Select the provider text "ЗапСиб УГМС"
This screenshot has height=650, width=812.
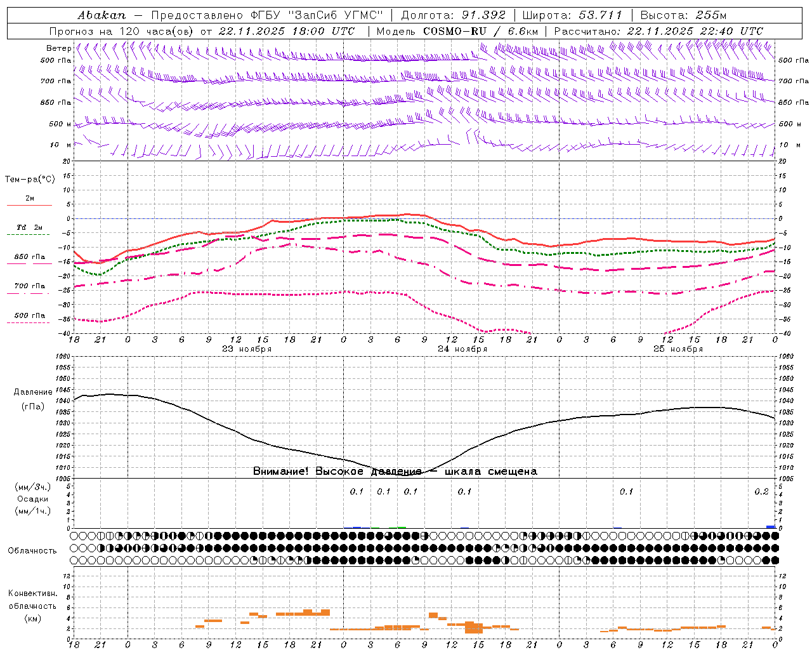(x=337, y=15)
